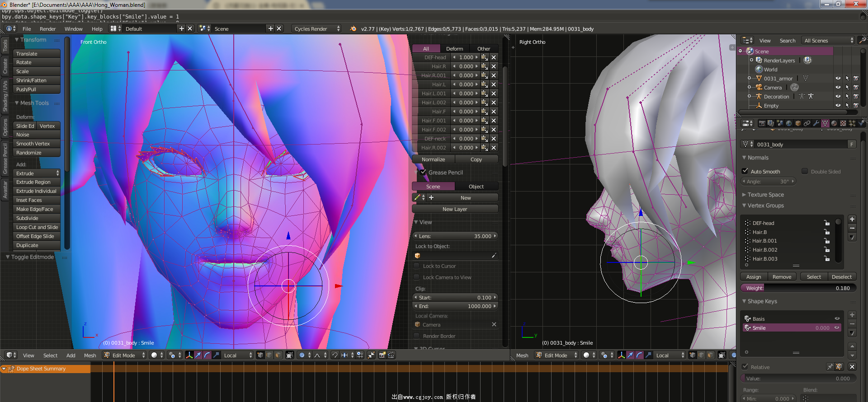Remove DEF-head vertex weight with X icon
This screenshot has height=402, width=868.
tap(494, 57)
